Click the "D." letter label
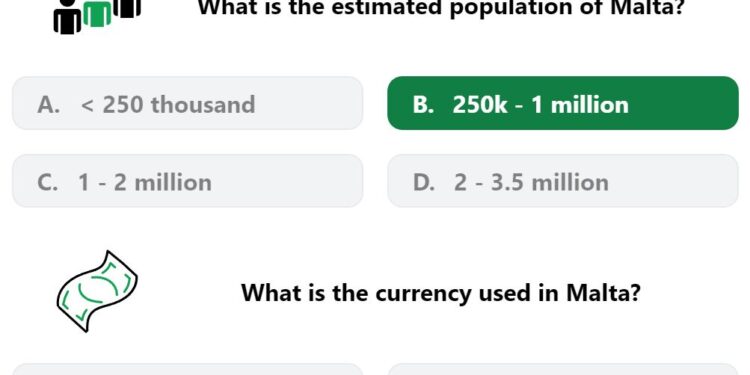The image size is (750, 375). (424, 182)
